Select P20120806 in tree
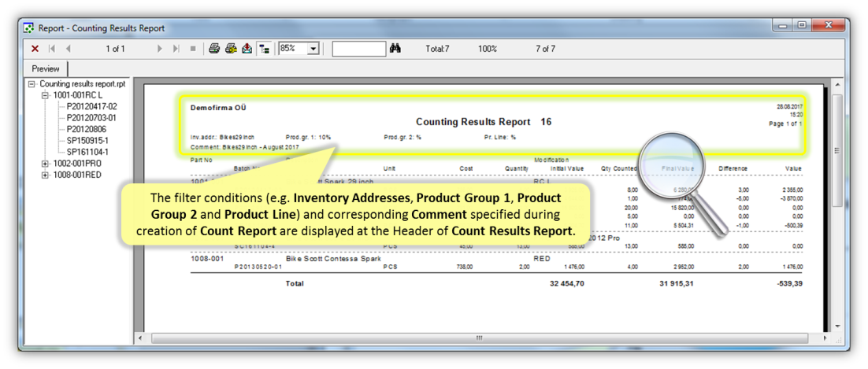This screenshot has height=369, width=868. click(85, 130)
